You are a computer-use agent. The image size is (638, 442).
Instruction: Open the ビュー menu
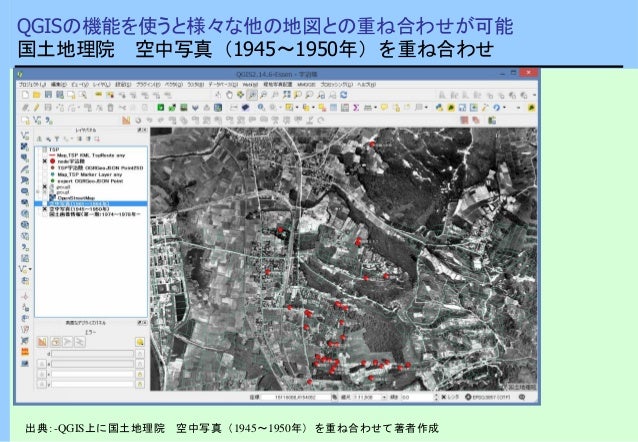tap(80, 84)
